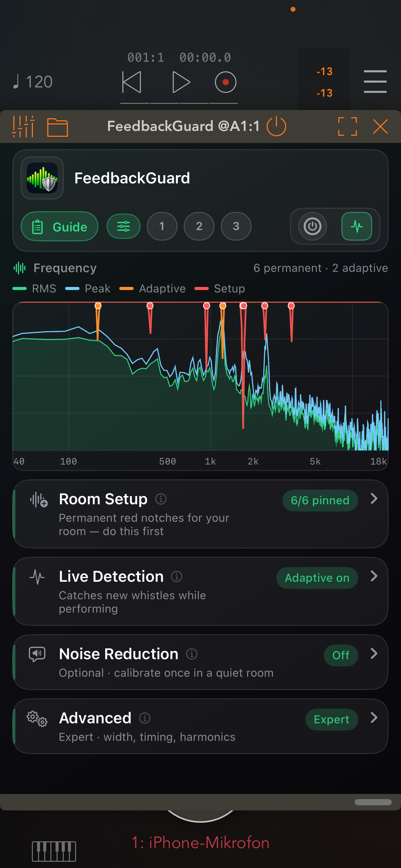The image size is (401, 868).
Task: Grab the horizontal scrollbar handle at bottom
Action: pyautogui.click(x=373, y=802)
